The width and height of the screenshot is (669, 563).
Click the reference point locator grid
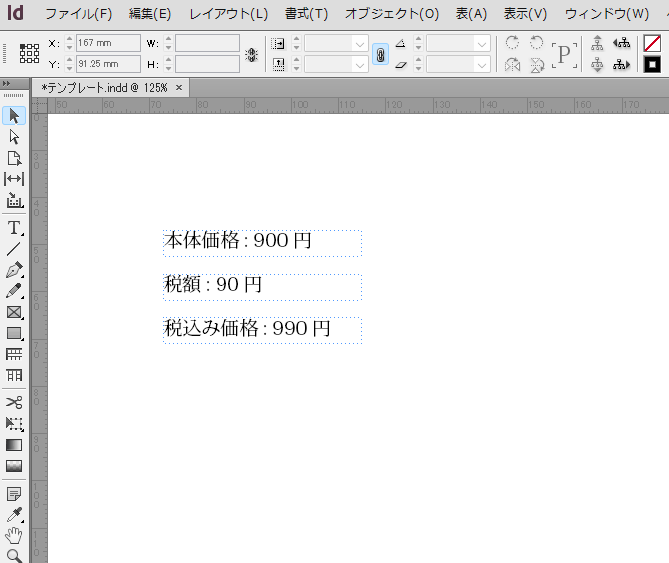(x=29, y=54)
